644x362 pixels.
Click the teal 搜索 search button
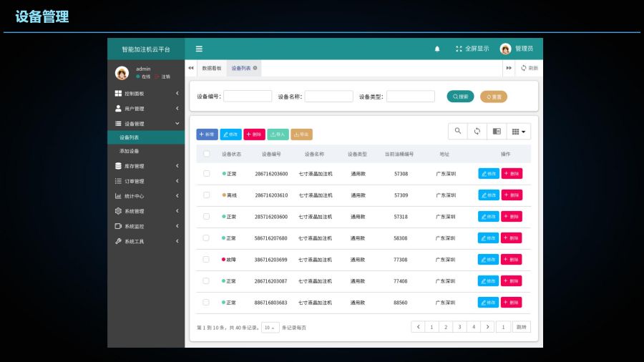460,97
